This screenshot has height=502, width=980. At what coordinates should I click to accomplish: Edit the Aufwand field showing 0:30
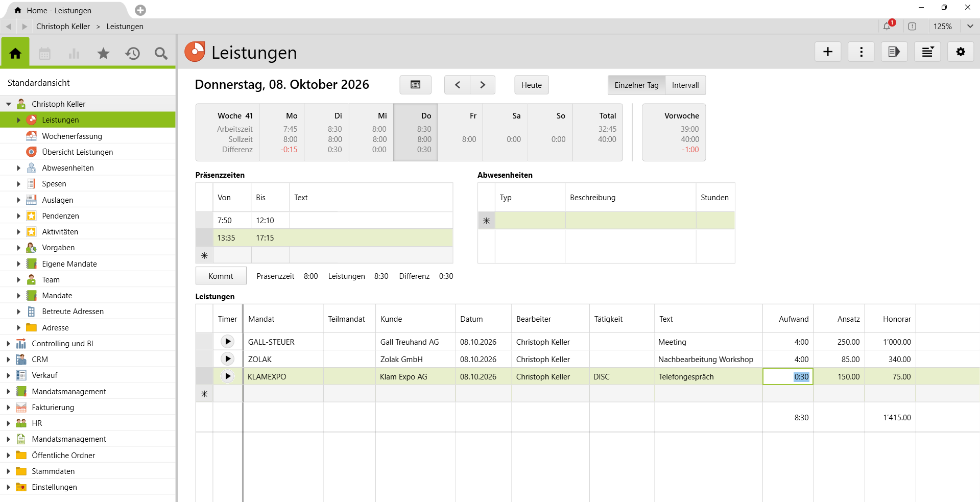788,376
